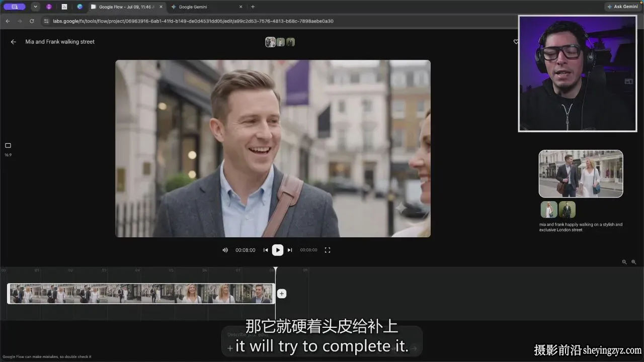Add a clip with the plus button

pyautogui.click(x=282, y=294)
